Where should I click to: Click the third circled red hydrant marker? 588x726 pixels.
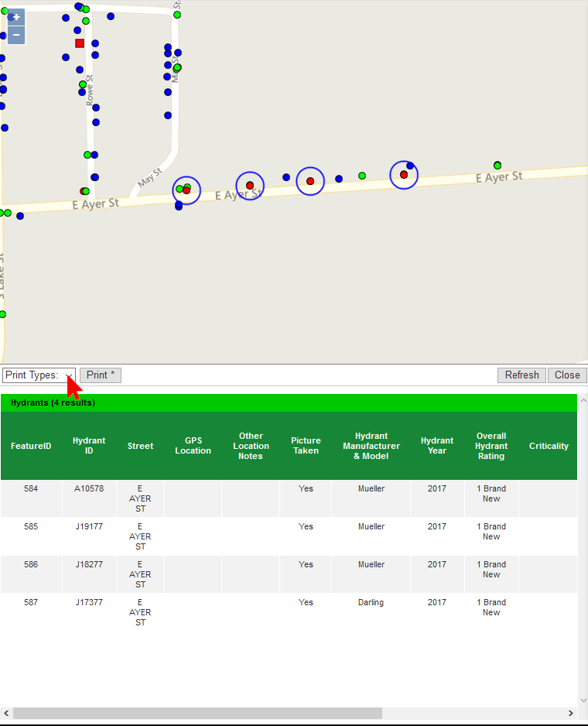[310, 181]
